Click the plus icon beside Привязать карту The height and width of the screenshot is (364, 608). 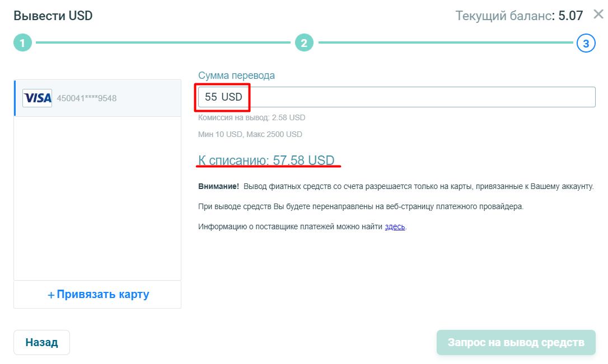[51, 295]
